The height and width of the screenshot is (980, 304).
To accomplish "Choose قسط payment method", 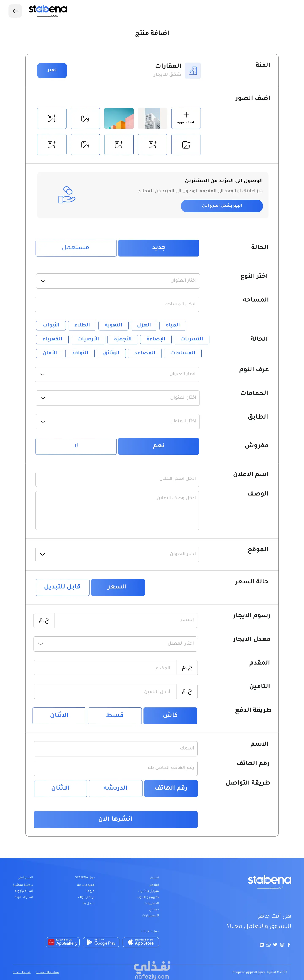I will coord(115,716).
